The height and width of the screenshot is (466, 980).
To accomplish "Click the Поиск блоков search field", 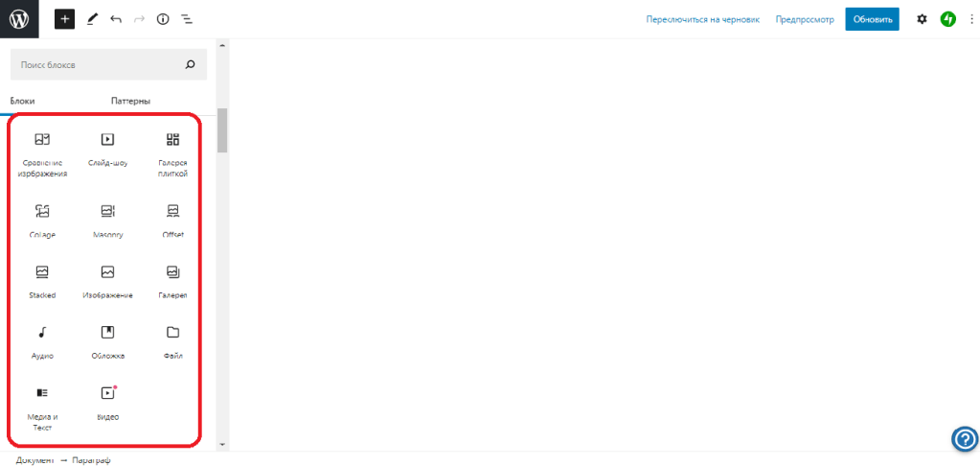I will 96,65.
